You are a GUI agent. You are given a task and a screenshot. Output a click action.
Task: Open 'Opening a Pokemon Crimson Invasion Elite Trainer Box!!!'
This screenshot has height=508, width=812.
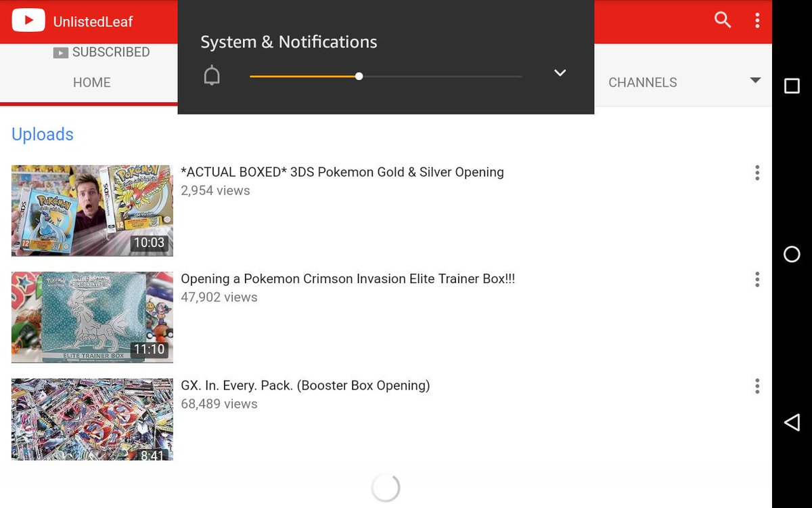[348, 278]
